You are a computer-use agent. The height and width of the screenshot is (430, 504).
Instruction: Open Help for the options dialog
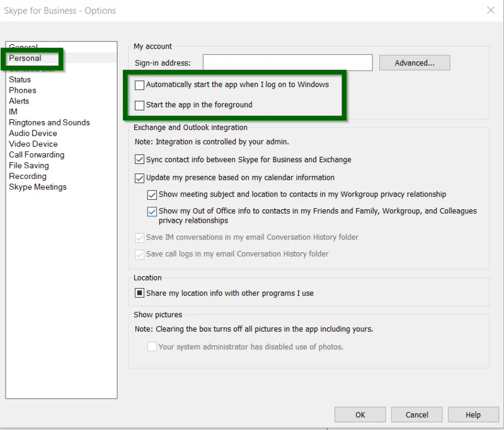pos(473,415)
